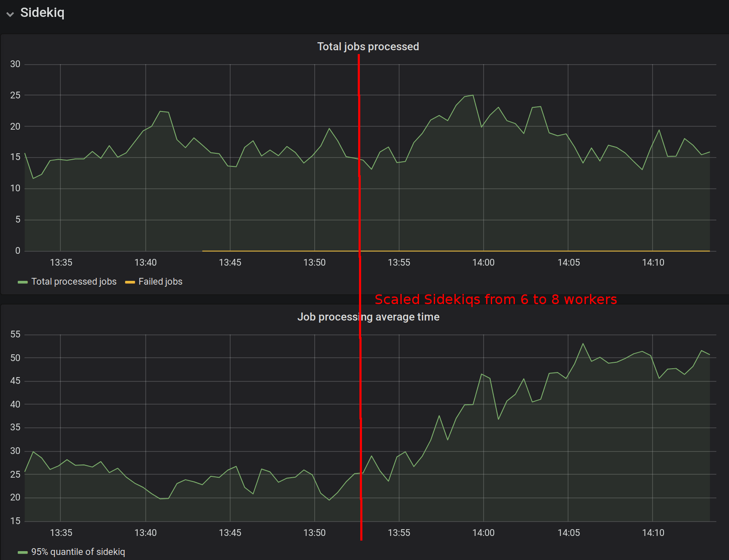
Task: Click the Sidekiq heading text
Action: coord(42,13)
